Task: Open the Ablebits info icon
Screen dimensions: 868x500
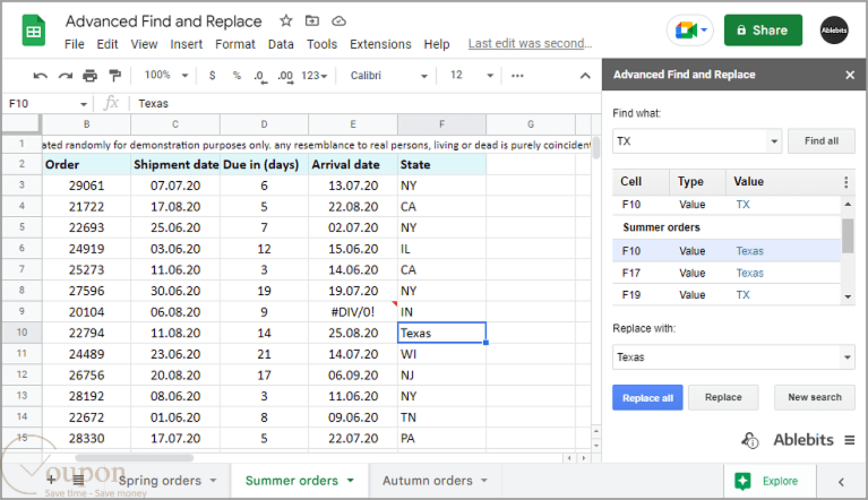Action: (750, 440)
